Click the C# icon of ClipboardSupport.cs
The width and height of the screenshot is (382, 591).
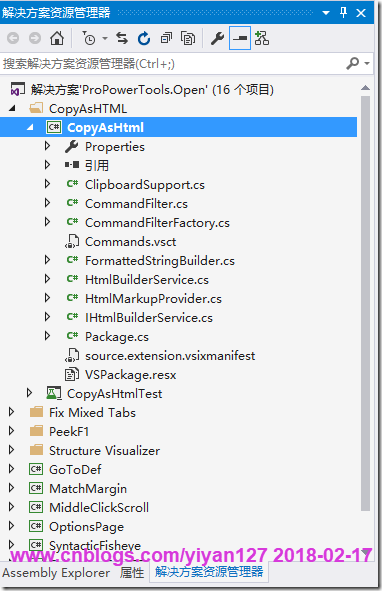click(x=72, y=184)
